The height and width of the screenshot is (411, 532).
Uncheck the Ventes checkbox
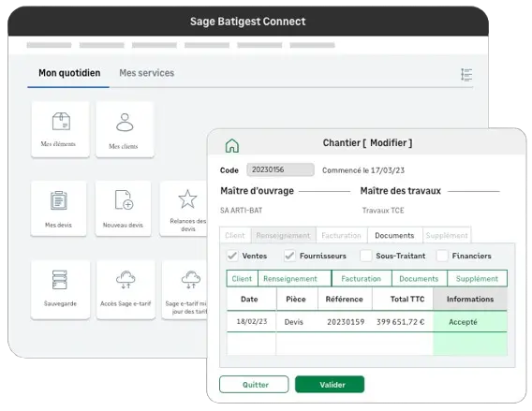tap(232, 256)
